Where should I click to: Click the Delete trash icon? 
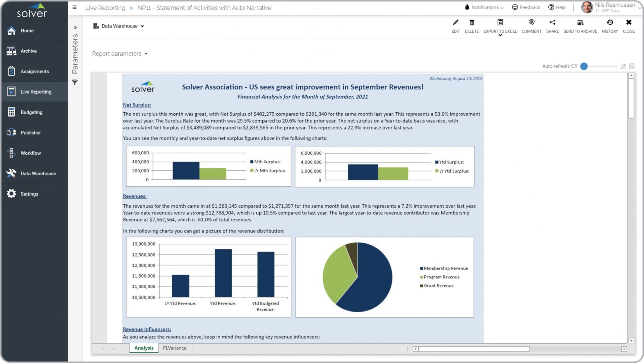(471, 23)
